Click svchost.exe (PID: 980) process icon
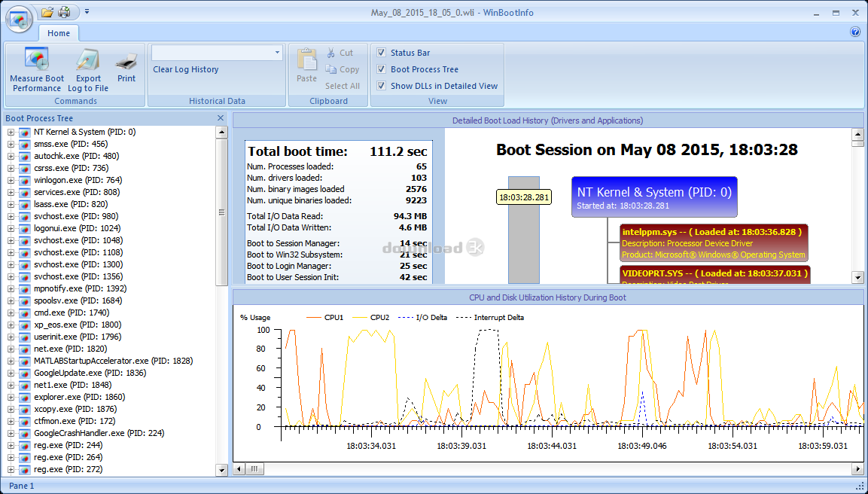 click(x=24, y=217)
